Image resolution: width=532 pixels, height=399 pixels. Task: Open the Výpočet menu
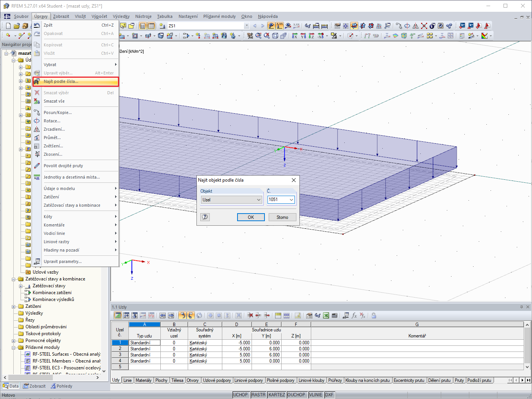99,16
